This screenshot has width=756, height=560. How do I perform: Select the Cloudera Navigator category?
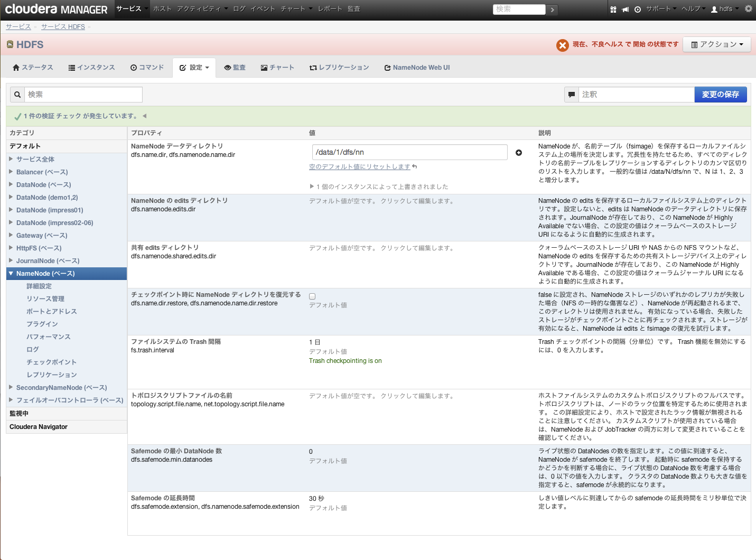pos(67,427)
